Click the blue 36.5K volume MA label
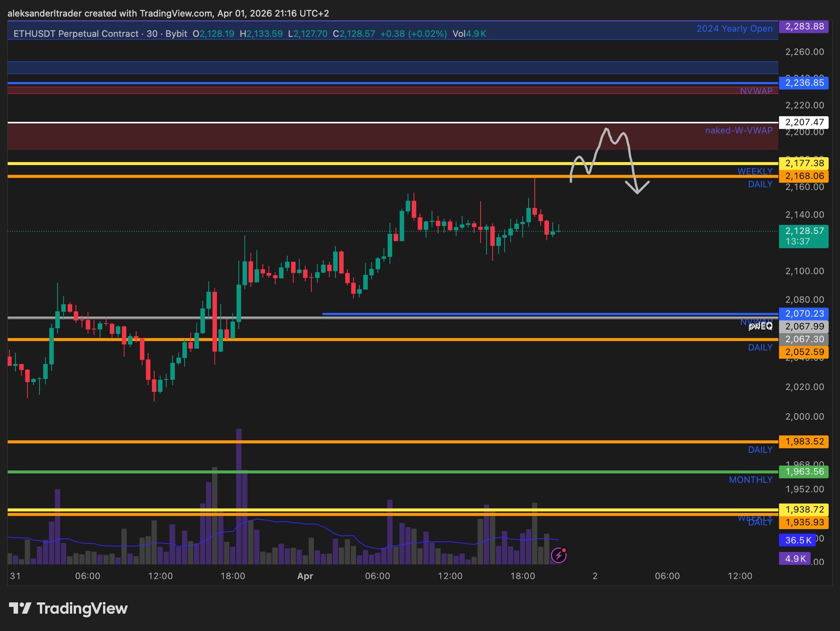This screenshot has height=631, width=840. click(797, 540)
